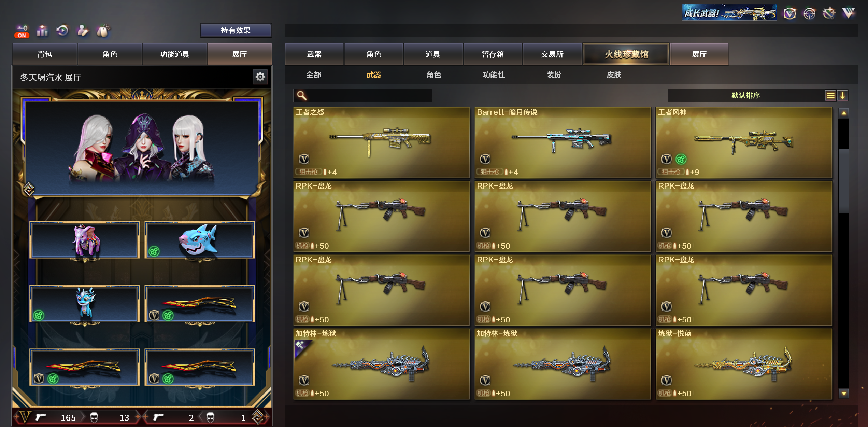Expand the 默认排序 sort dropdown
The image size is (868, 427).
coord(746,96)
